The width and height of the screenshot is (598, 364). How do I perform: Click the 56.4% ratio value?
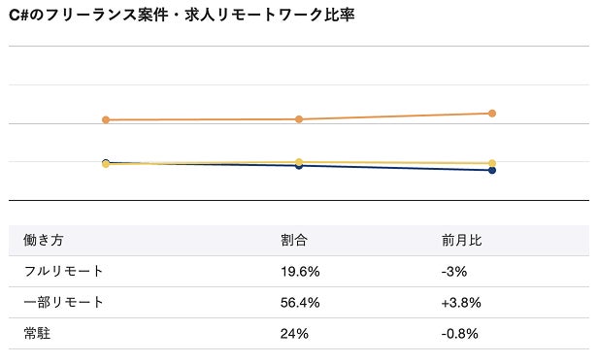(x=300, y=303)
